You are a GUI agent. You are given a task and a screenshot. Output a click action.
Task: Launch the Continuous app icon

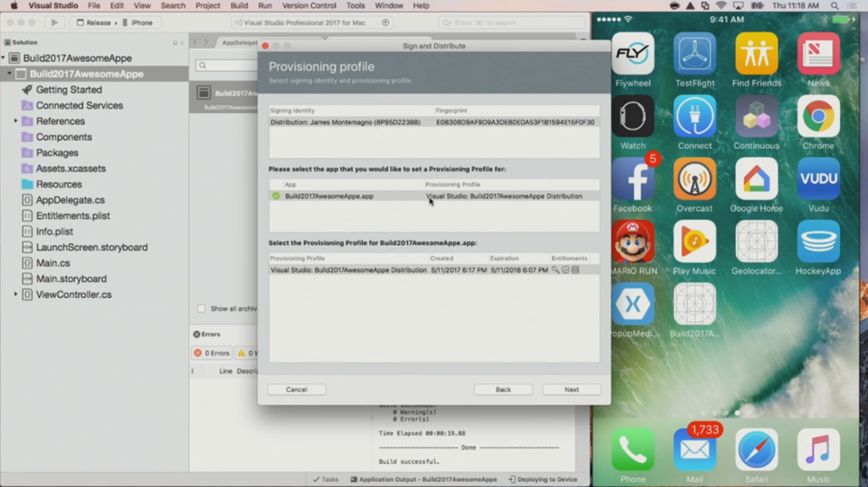pos(756,116)
